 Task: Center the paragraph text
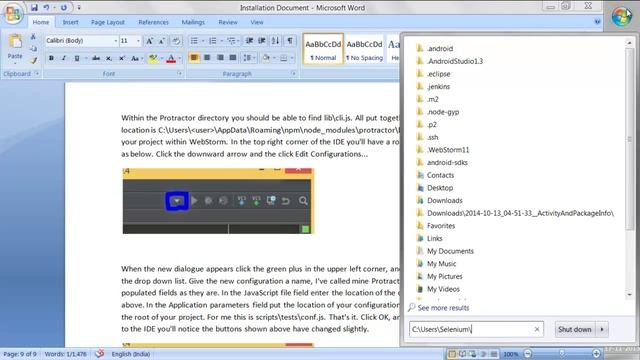207,58
